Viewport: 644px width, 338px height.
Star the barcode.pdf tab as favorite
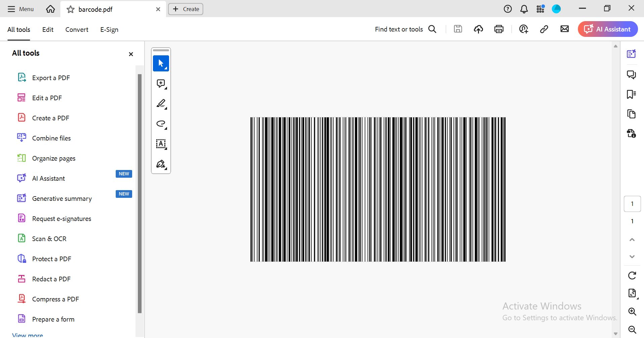pos(70,9)
